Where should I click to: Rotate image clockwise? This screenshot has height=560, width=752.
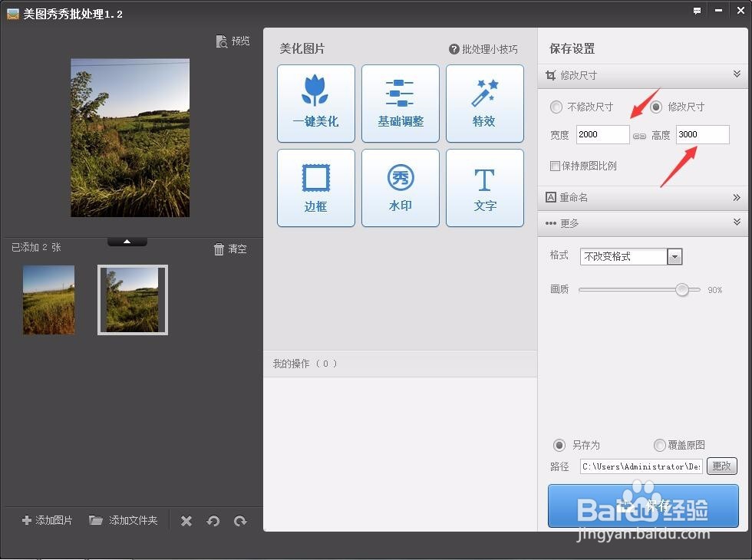240,521
